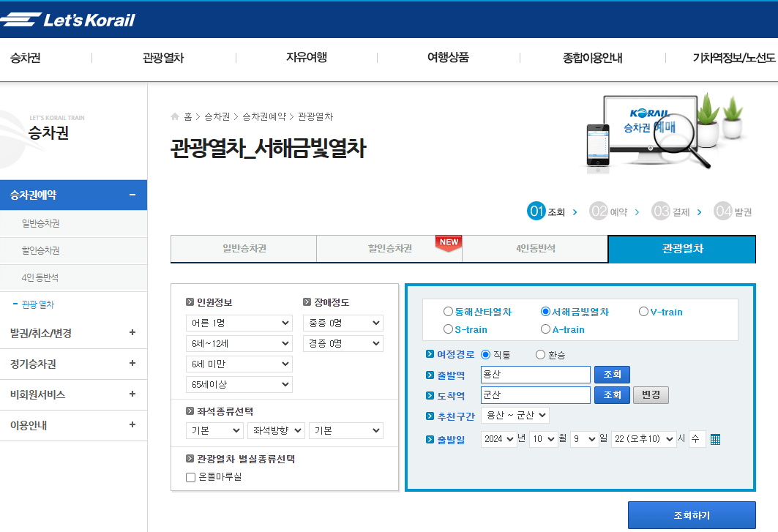Open the departure month dropdown showing 10
This screenshot has height=532, width=778.
(543, 438)
